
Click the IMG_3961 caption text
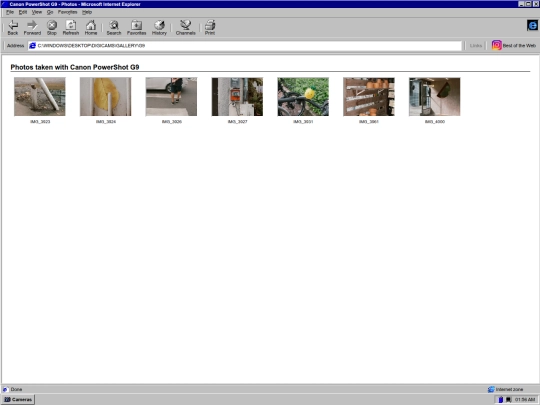click(x=369, y=122)
